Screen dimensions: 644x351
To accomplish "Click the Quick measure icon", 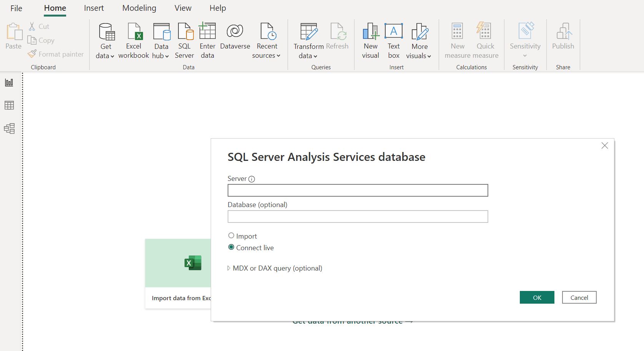I will click(x=484, y=31).
